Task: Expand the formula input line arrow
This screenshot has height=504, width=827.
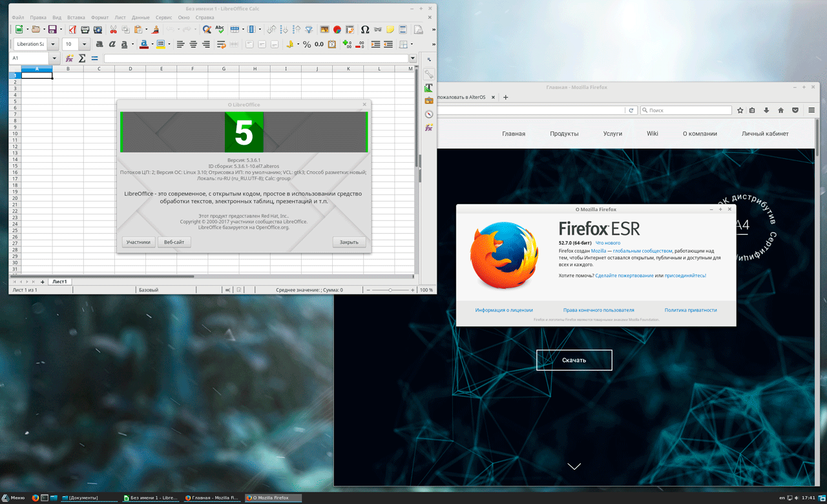Action: (x=413, y=58)
